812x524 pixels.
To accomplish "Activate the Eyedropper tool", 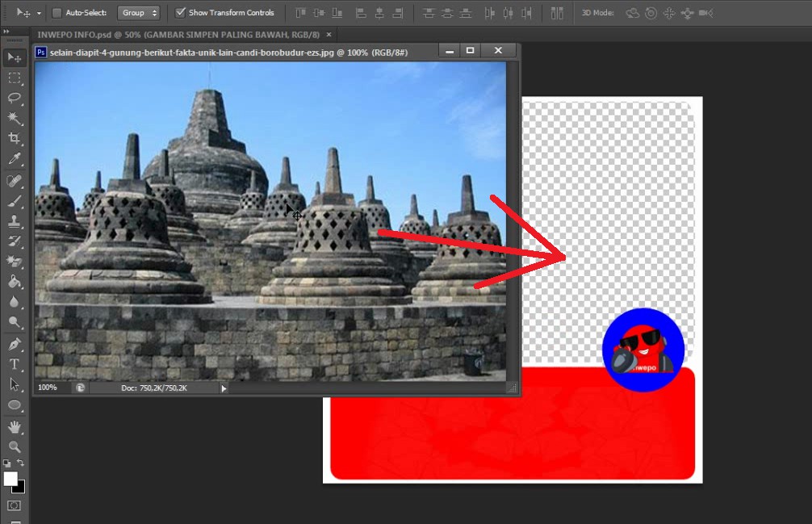I will pyautogui.click(x=15, y=160).
